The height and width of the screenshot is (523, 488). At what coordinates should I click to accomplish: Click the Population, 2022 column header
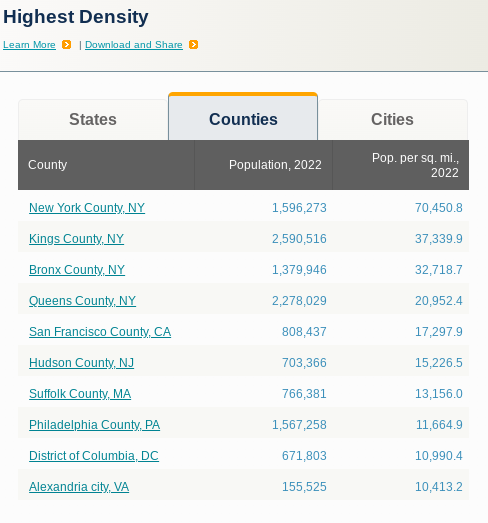point(264,165)
